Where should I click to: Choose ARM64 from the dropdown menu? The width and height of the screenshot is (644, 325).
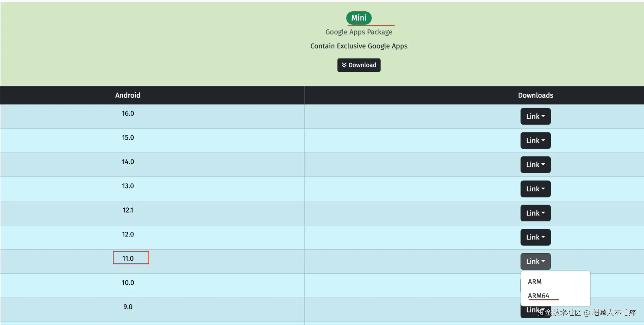538,296
